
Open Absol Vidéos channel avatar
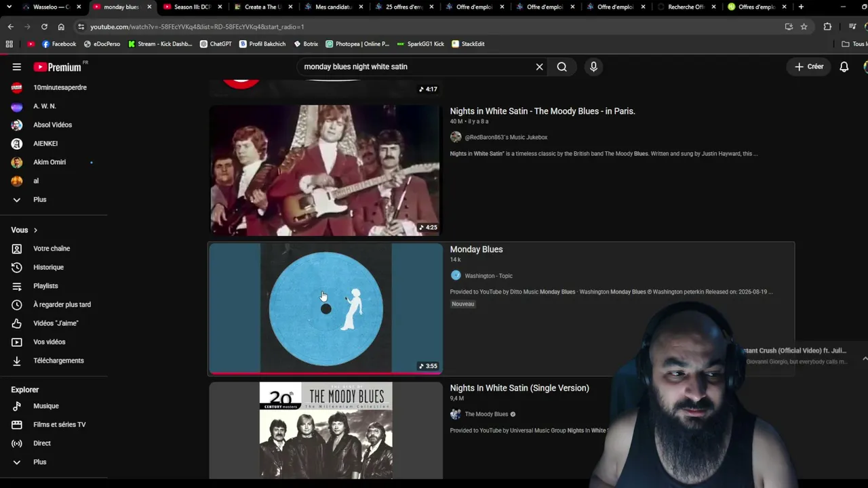click(x=17, y=125)
